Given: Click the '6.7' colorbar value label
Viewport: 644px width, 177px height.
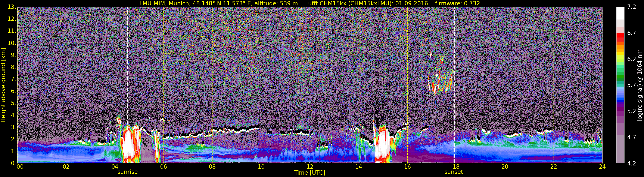Looking at the screenshot, I should point(632,33).
